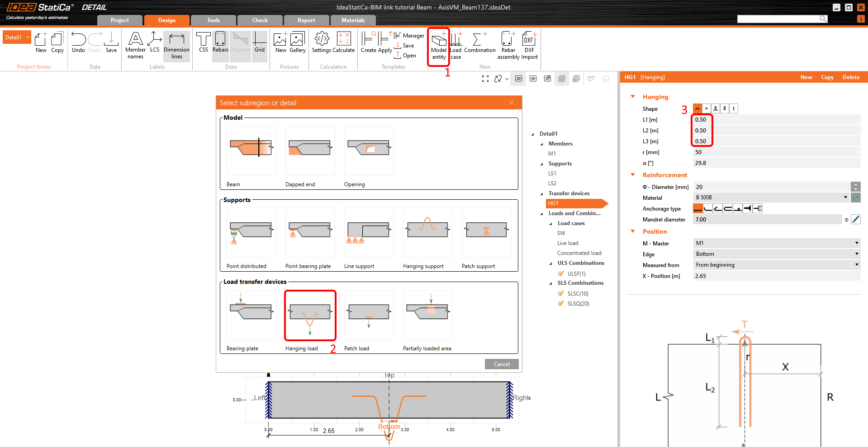The height and width of the screenshot is (447, 868).
Task: Collapse the Reinforcement section
Action: [x=633, y=175]
